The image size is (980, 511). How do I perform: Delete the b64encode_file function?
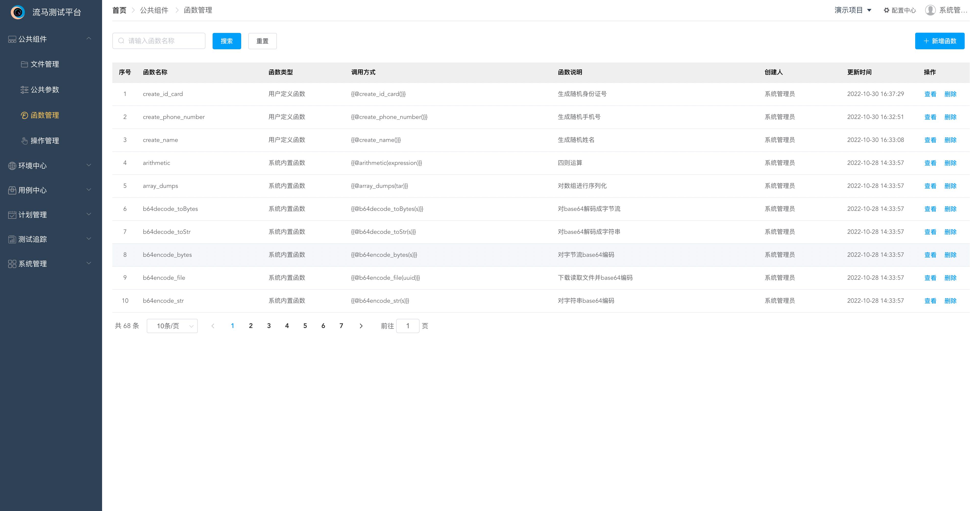pyautogui.click(x=950, y=278)
